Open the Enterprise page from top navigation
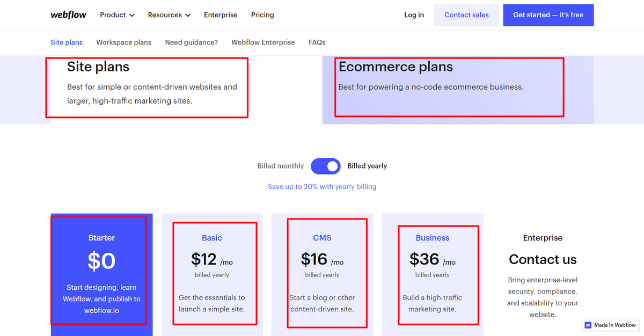Screen dimensions: 644x336 coord(221,14)
